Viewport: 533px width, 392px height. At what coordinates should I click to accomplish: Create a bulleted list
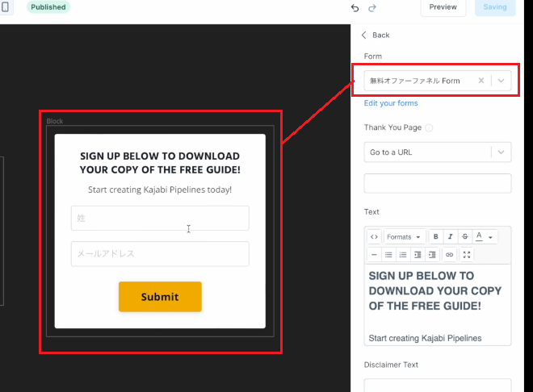(388, 255)
